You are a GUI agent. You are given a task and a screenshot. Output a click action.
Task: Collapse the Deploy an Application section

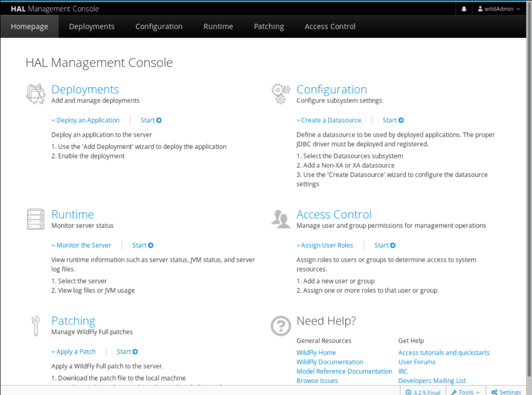(x=86, y=120)
